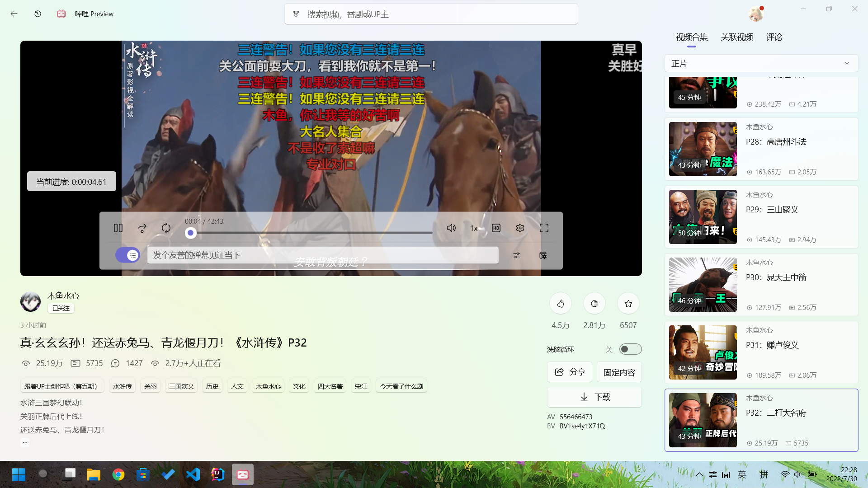
Task: Open danmaku display settings icon
Action: pyautogui.click(x=543, y=255)
